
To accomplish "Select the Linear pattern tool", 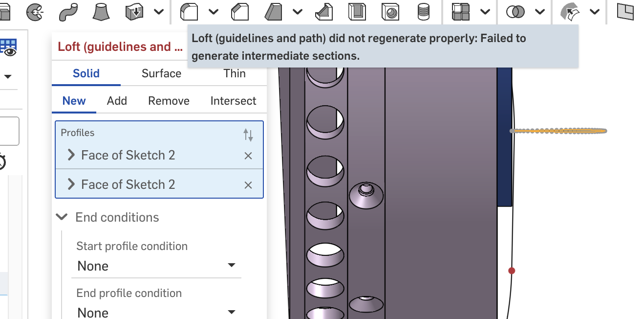I will 460,11.
